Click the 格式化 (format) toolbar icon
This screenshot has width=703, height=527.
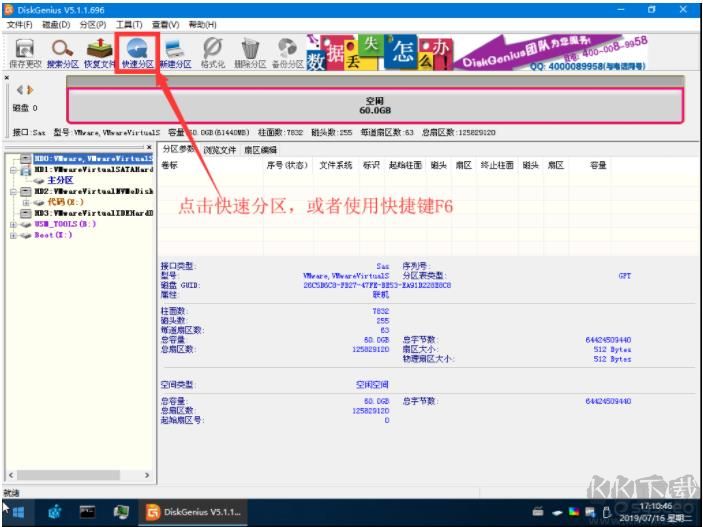213,53
